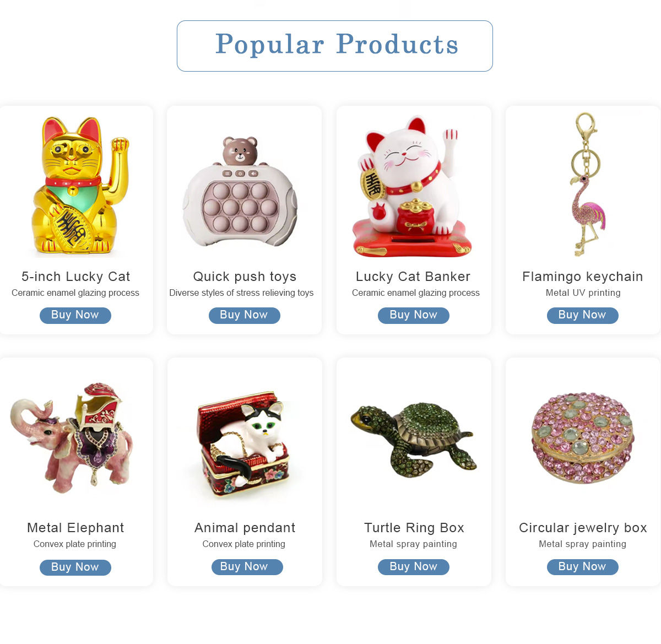Open the Metal Elephant title link
This screenshot has width=661, height=644.
tap(75, 528)
